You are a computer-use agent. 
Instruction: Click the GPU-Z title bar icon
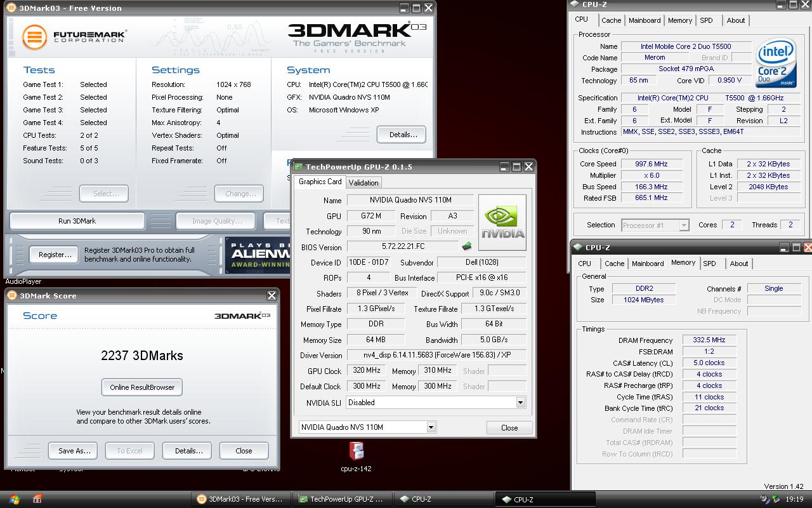point(299,166)
